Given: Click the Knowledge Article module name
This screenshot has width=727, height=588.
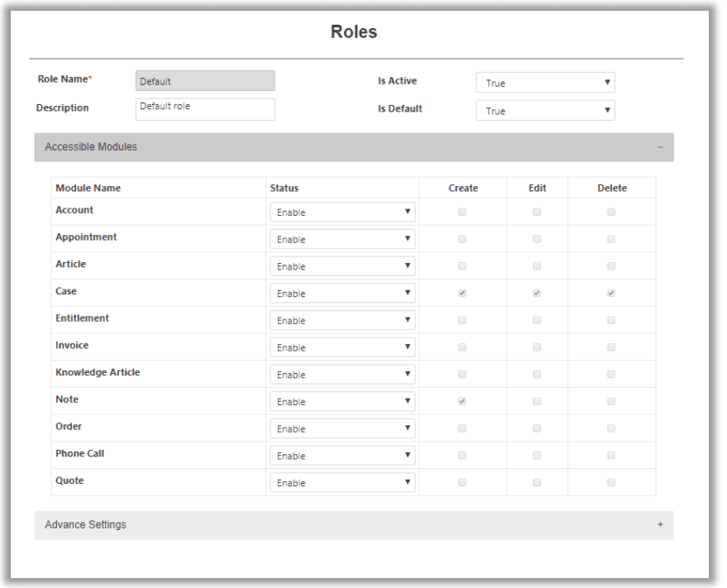Looking at the screenshot, I should pos(98,372).
